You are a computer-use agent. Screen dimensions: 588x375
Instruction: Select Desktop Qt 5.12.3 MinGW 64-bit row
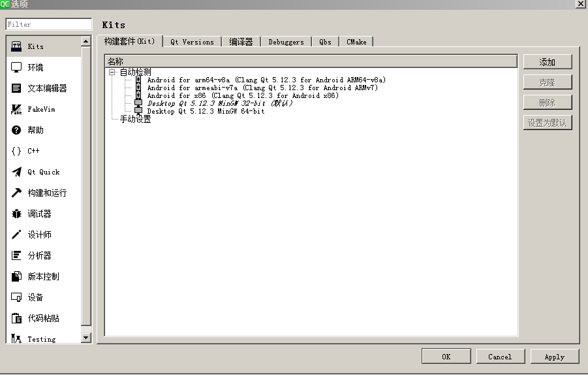[206, 111]
